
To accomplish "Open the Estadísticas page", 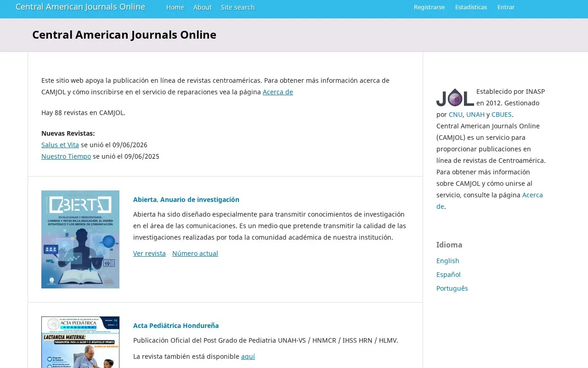I will point(471,7).
